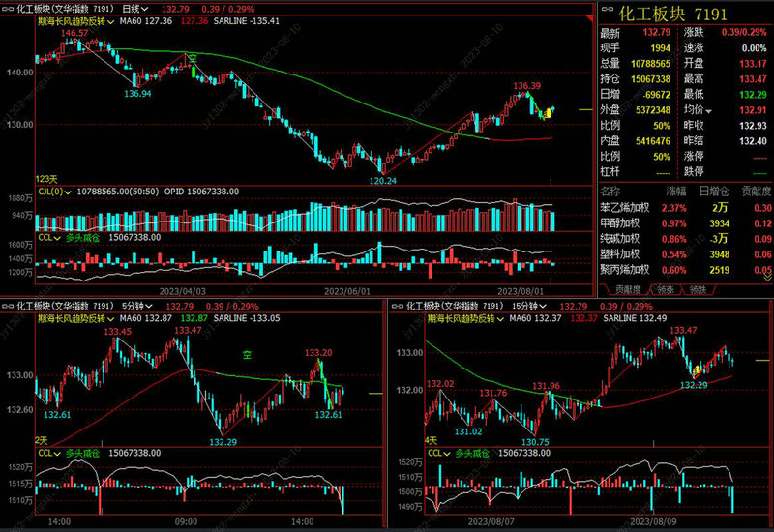The height and width of the screenshot is (532, 774).
Task: Expand the 均价 dropdown arrow
Action: [x=707, y=111]
